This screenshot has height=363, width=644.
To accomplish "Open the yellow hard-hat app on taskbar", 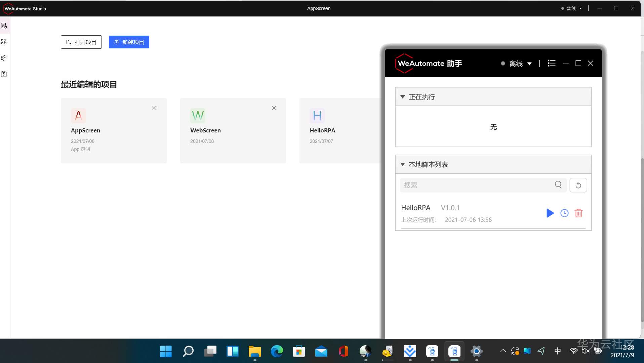I will [x=388, y=352].
